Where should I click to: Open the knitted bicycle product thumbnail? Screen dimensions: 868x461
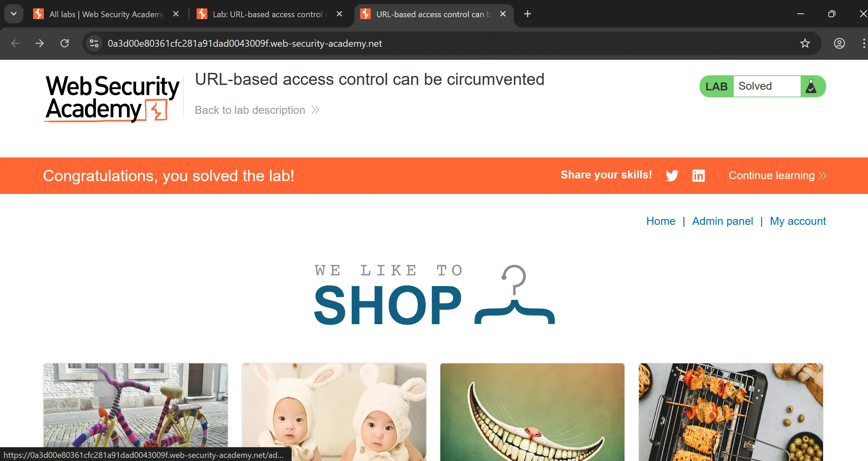[x=135, y=412]
